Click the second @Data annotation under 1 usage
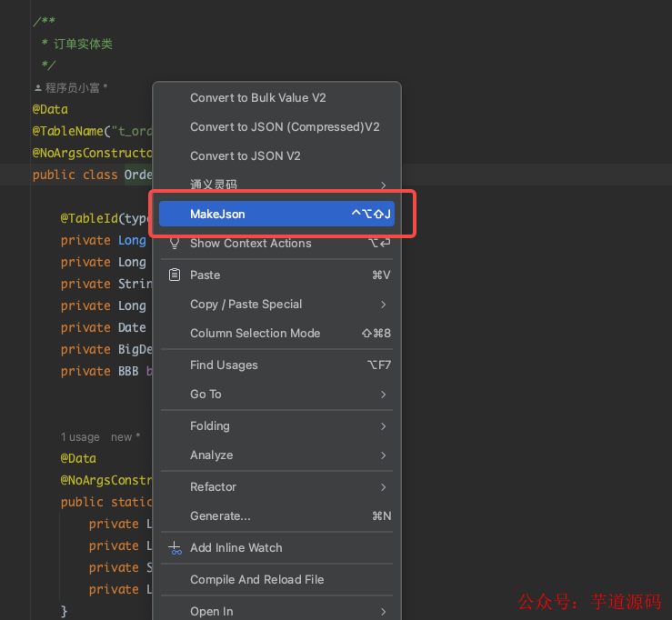Viewport: 672px width, 620px height. pyautogui.click(x=78, y=458)
